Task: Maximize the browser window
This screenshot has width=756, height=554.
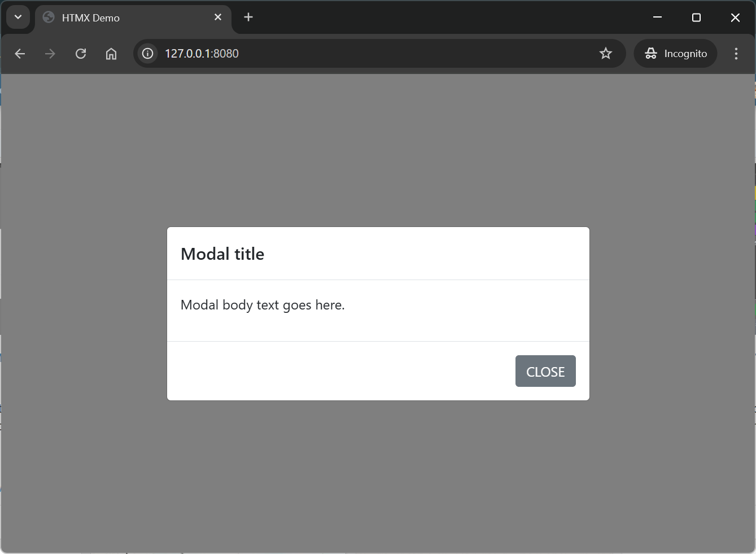Action: [x=697, y=18]
